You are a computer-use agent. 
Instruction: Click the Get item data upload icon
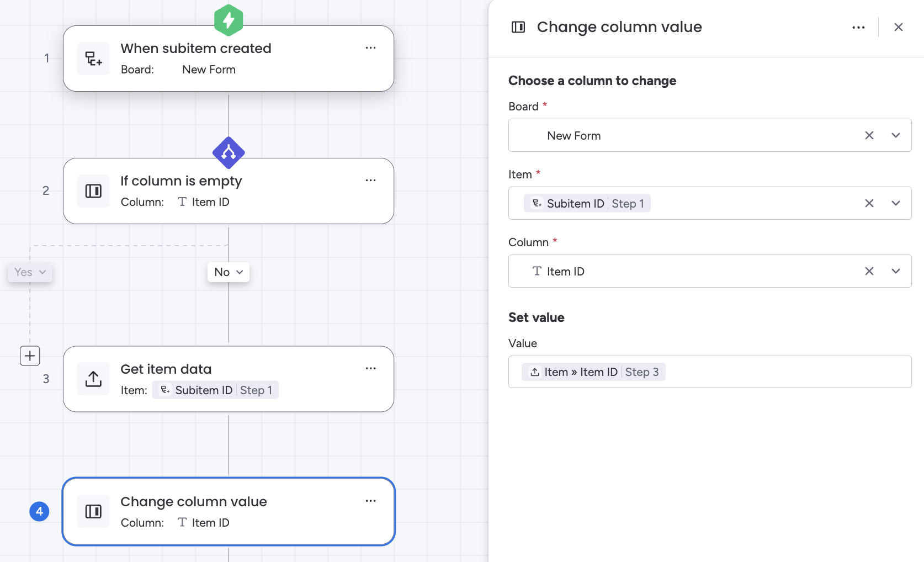pos(93,379)
